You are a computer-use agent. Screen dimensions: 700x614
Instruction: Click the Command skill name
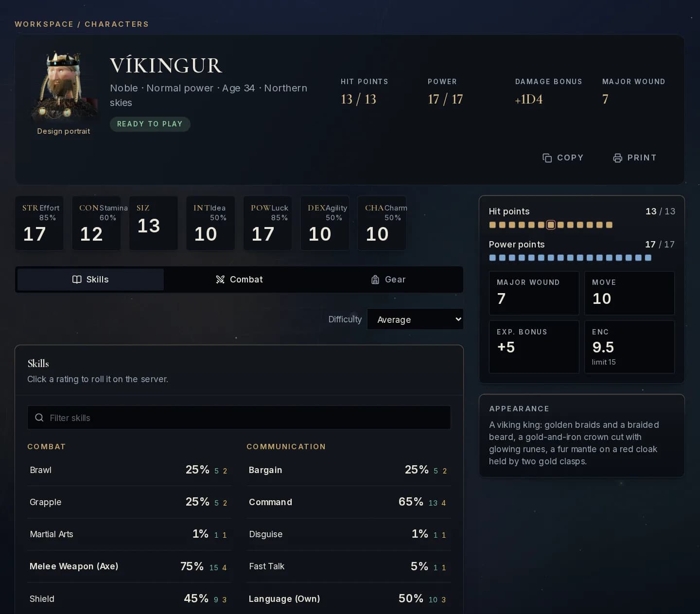pos(270,502)
